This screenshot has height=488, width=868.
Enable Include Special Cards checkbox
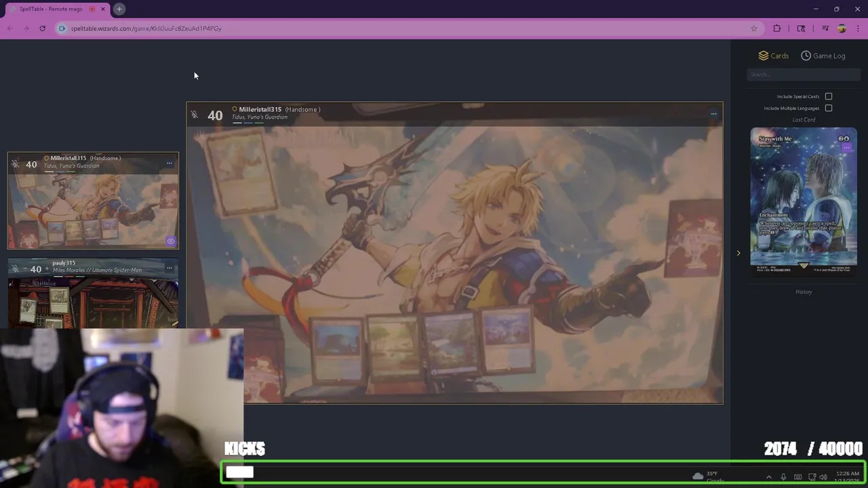pyautogui.click(x=829, y=96)
